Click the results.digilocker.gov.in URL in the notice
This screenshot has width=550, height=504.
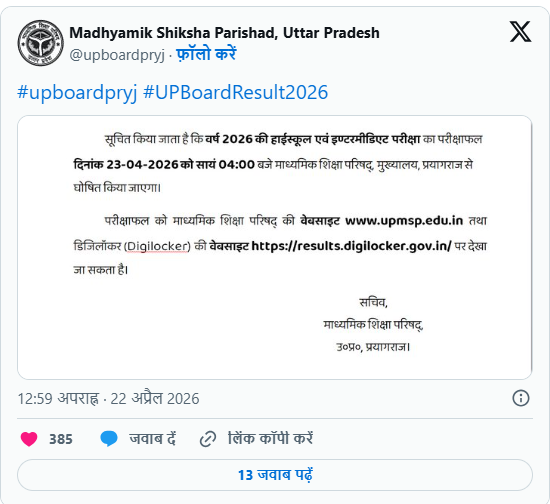tap(351, 246)
